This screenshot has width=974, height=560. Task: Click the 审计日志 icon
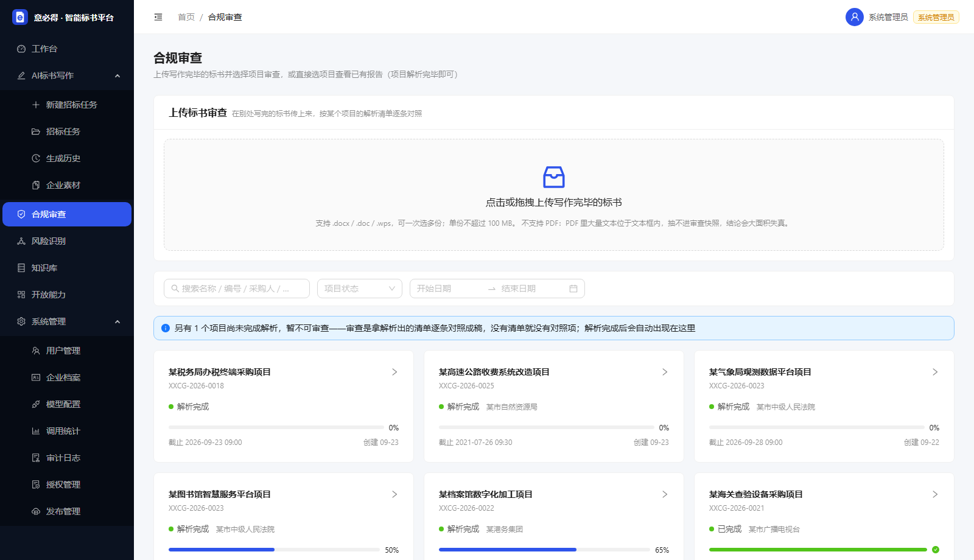[x=36, y=458]
